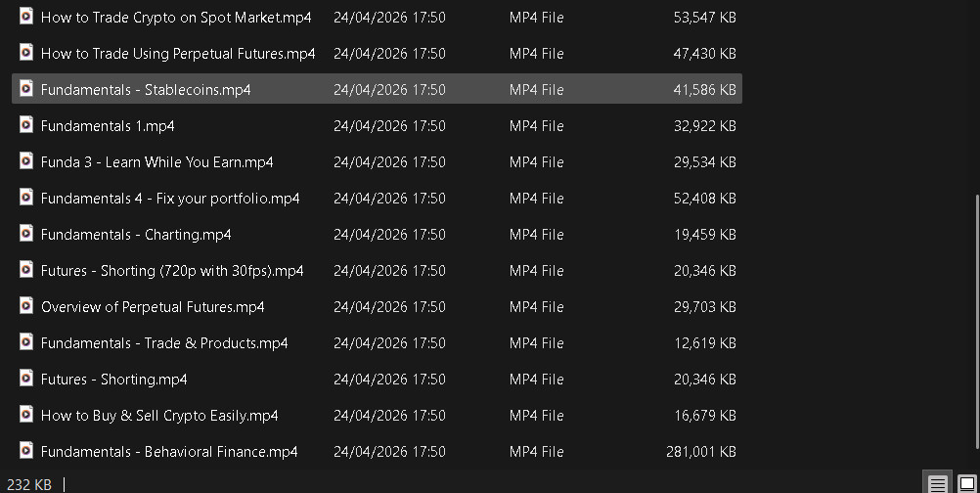Click icon of Overview of Perpetual Futures.mp4
Viewport: 980px width, 493px height.
(26, 306)
